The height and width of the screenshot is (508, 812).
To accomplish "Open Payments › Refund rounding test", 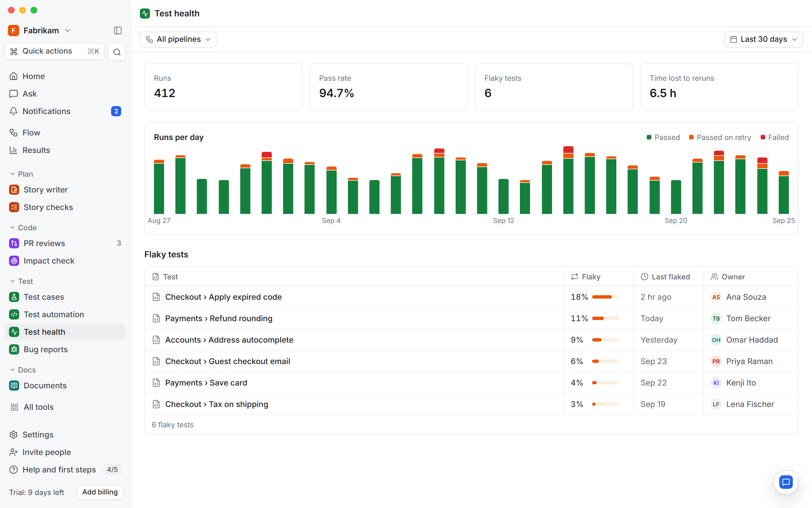I will (219, 319).
